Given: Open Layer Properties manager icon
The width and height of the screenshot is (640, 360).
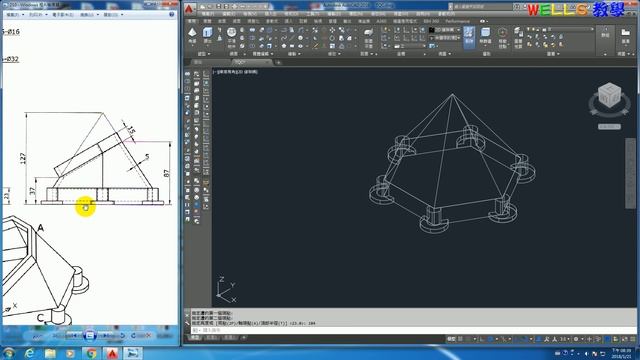Looking at the screenshot, I should pos(518,37).
